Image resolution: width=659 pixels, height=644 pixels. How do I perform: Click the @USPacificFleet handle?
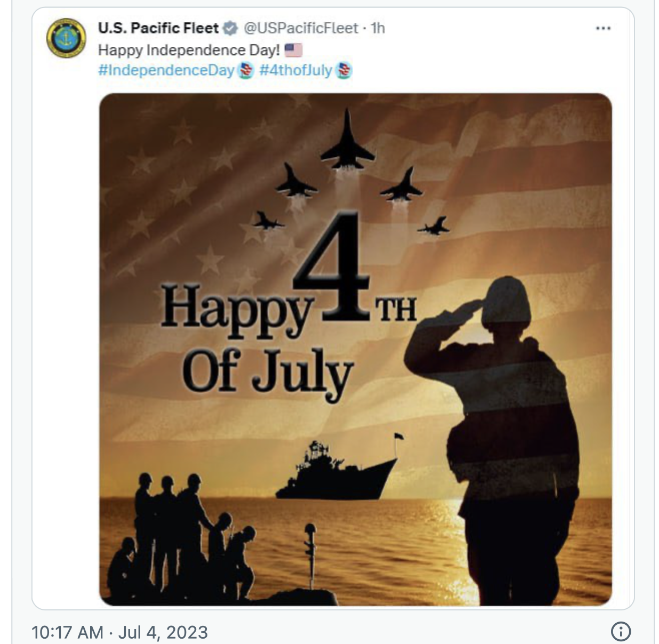pos(301,28)
